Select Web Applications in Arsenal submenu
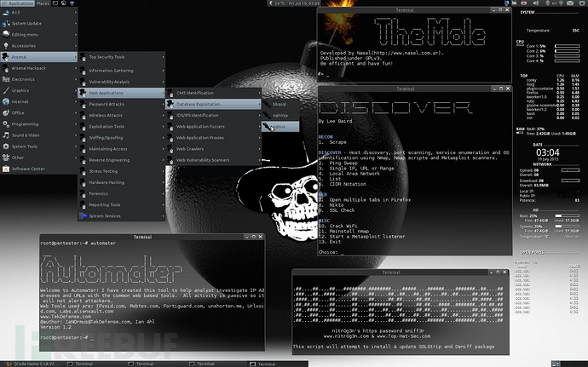Viewport: 588px width, 367px height. coord(122,93)
